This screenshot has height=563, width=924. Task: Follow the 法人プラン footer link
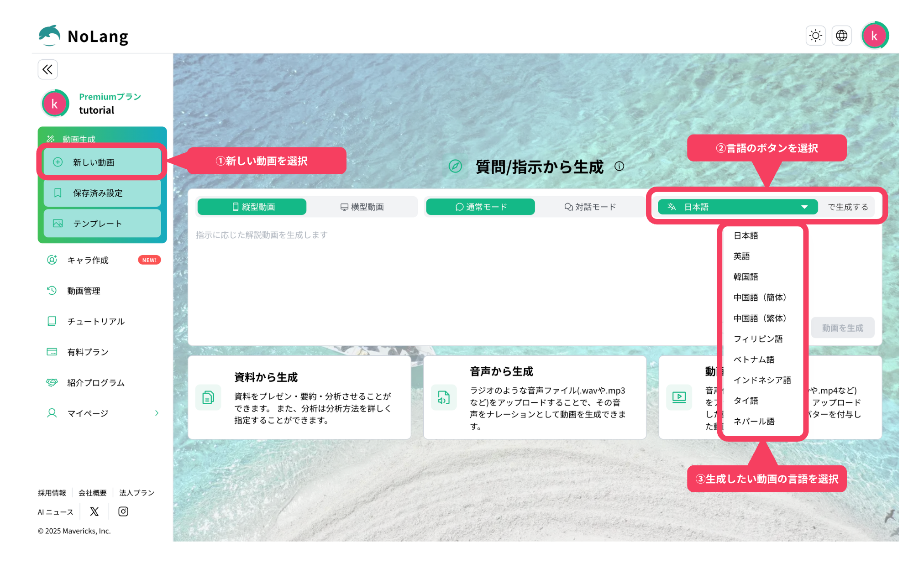pos(136,493)
